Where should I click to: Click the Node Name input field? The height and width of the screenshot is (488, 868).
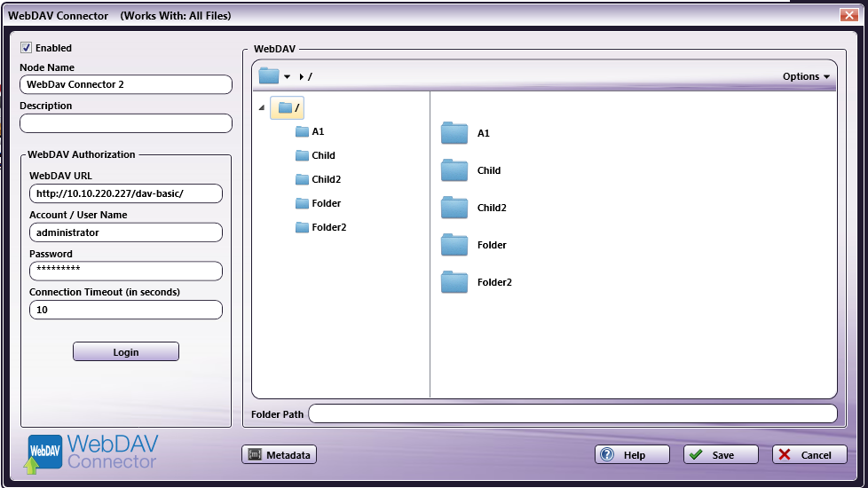coord(126,84)
